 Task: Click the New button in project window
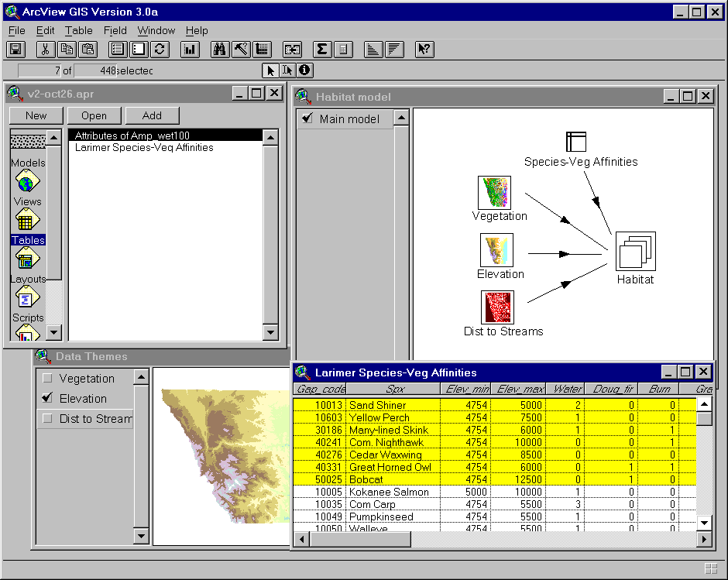tap(36, 115)
